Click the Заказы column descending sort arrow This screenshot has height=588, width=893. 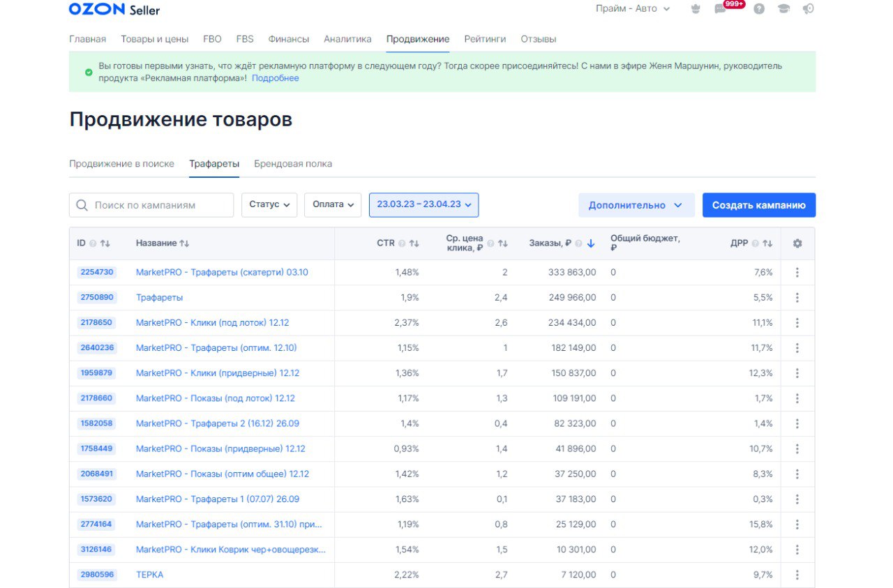pyautogui.click(x=591, y=243)
